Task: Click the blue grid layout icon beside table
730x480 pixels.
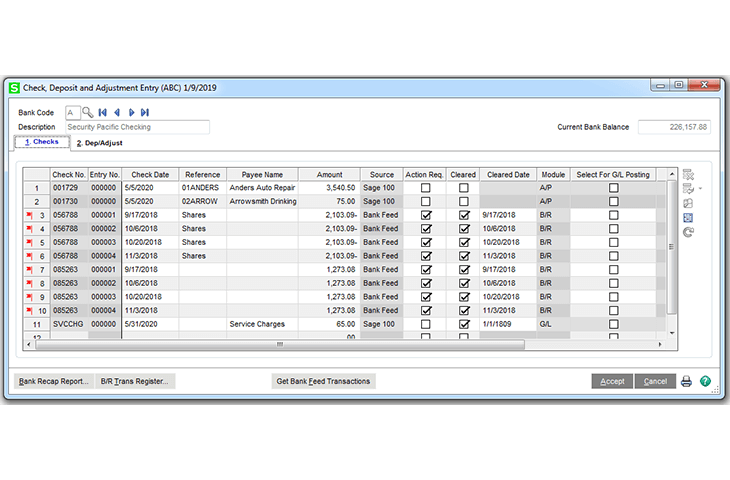Action: tap(688, 217)
